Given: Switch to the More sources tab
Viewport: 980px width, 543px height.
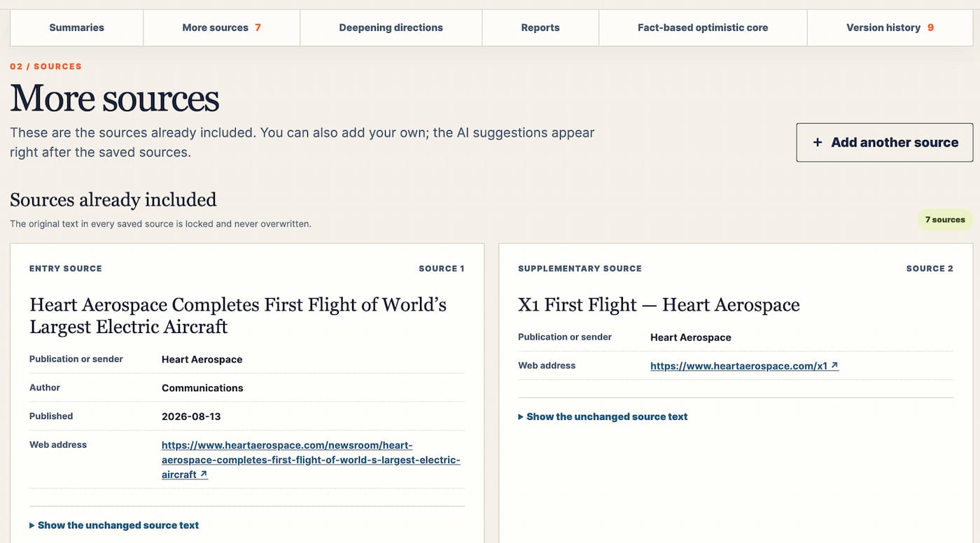Looking at the screenshot, I should [x=221, y=28].
